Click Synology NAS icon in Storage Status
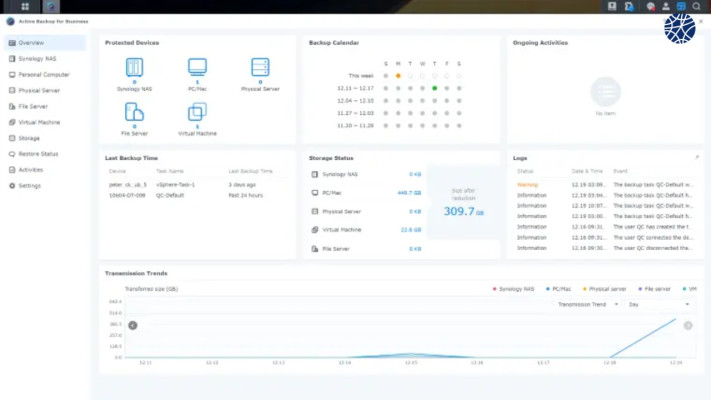The image size is (711, 400). click(x=315, y=174)
